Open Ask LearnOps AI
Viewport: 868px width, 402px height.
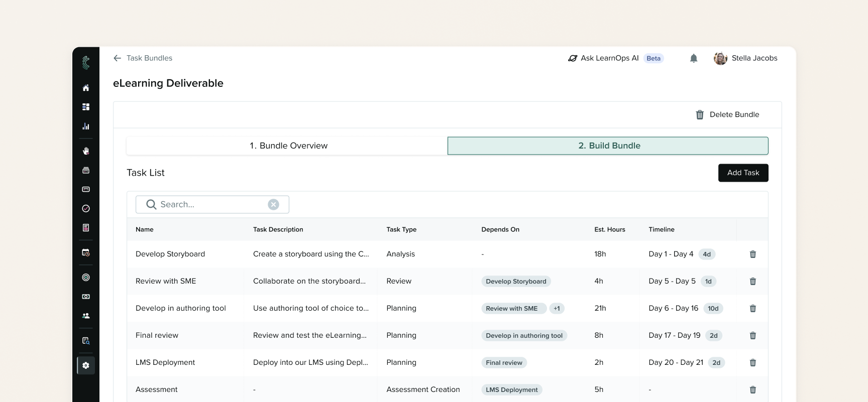pyautogui.click(x=616, y=58)
